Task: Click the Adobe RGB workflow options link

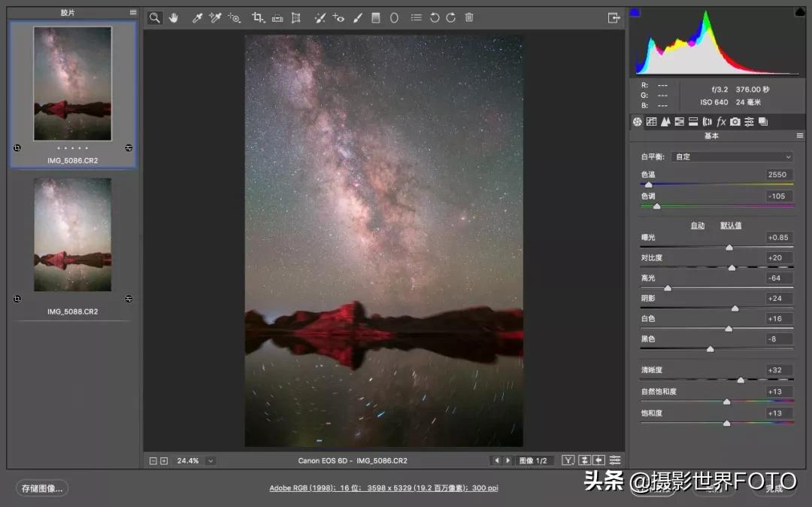Action: pyautogui.click(x=383, y=487)
